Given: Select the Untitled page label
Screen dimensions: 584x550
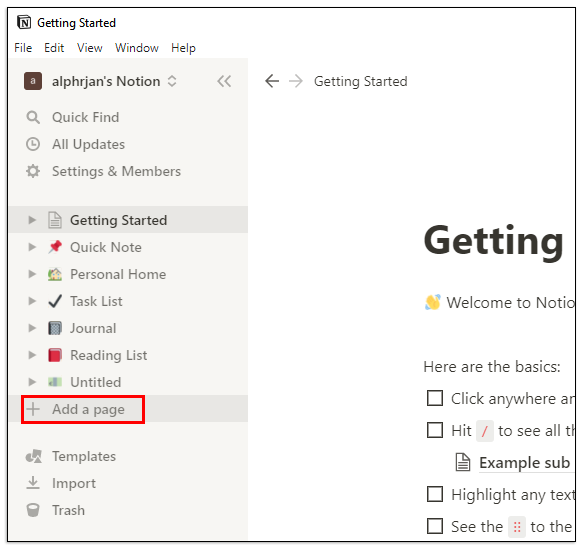Looking at the screenshot, I should 96,382.
